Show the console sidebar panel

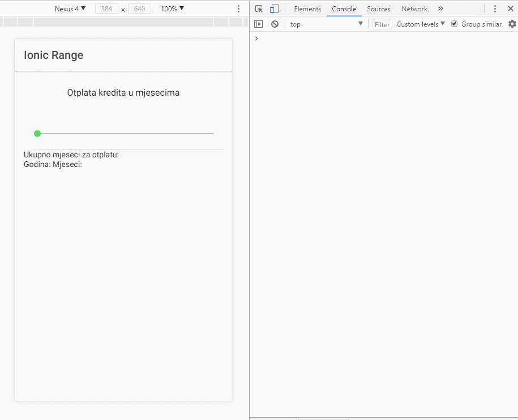click(259, 24)
